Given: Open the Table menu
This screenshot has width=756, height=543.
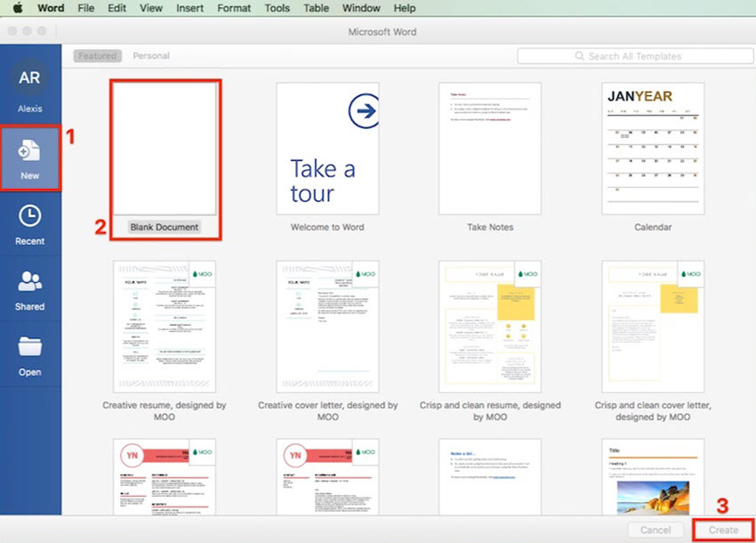Looking at the screenshot, I should 316,8.
